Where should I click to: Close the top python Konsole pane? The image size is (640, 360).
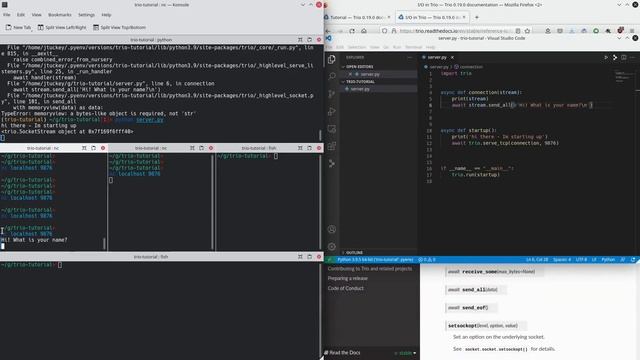coord(319,40)
